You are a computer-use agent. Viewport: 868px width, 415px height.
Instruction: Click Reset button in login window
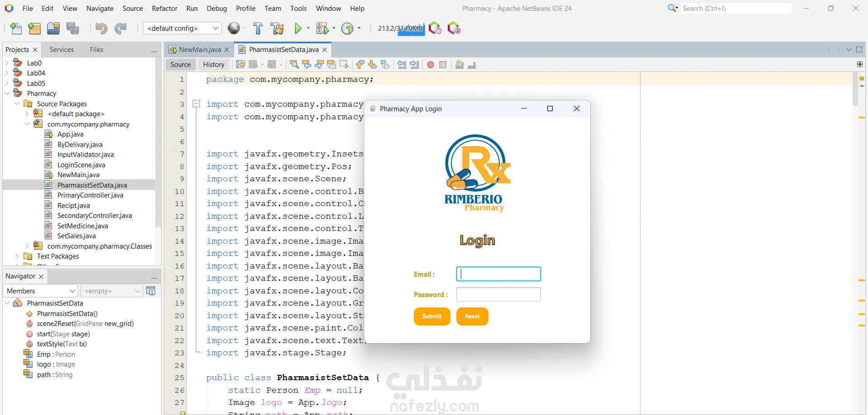(472, 316)
